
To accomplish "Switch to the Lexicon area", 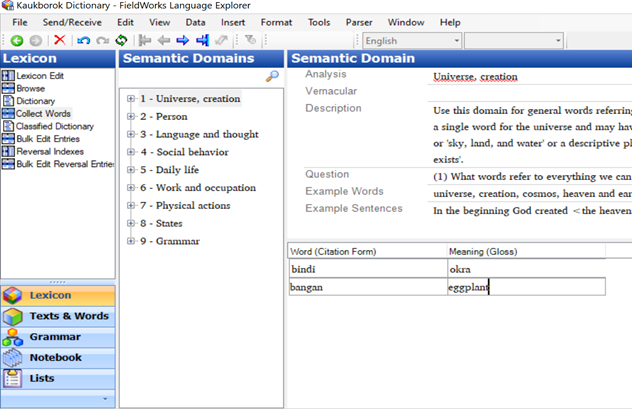I will pos(58,296).
